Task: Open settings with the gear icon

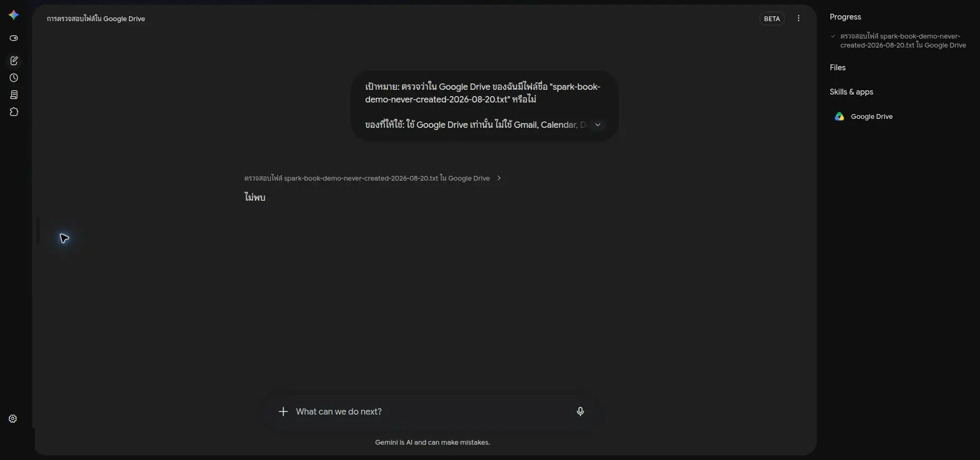Action: click(13, 419)
